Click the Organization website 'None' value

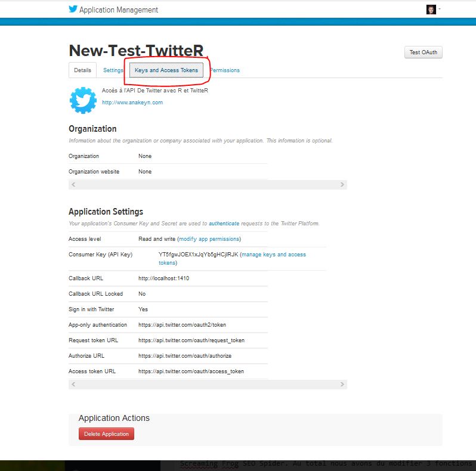coord(145,172)
